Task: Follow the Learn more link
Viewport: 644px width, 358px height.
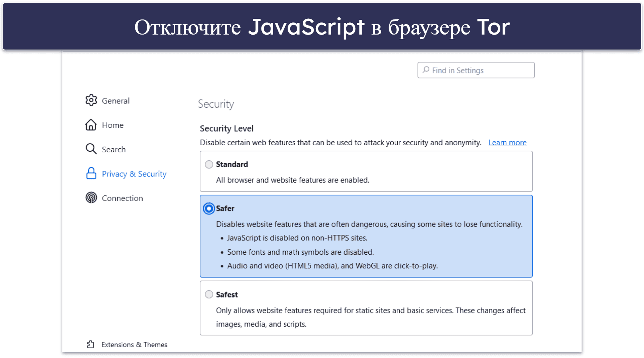Action: pyautogui.click(x=507, y=143)
